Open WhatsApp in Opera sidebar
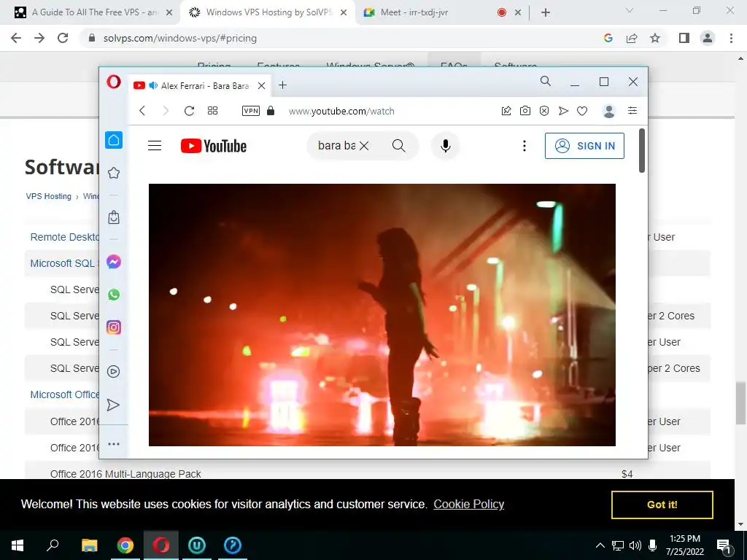This screenshot has height=560, width=747. point(114,295)
